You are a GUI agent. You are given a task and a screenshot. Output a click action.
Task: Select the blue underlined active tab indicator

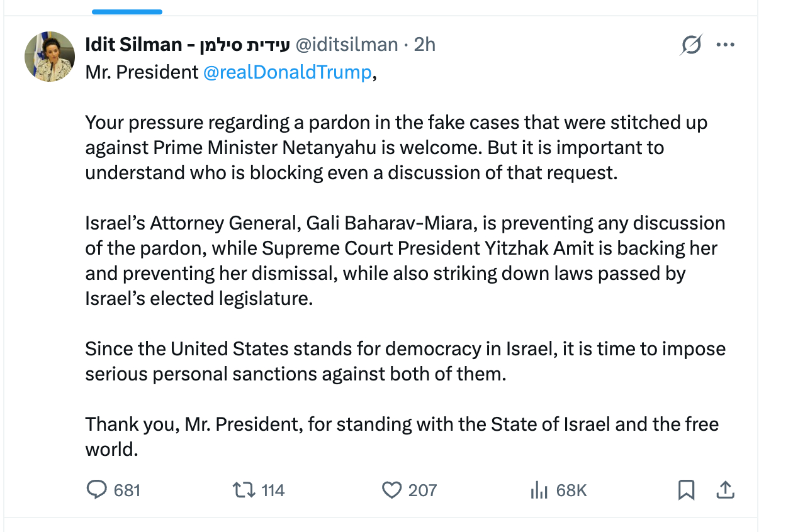pyautogui.click(x=127, y=11)
